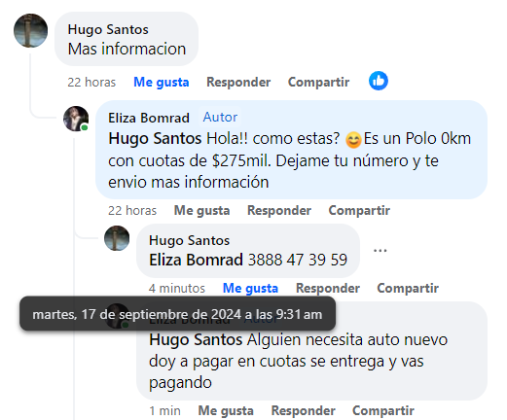
Task: Open Eliza Bomrad's profile picture
Action: point(76,119)
